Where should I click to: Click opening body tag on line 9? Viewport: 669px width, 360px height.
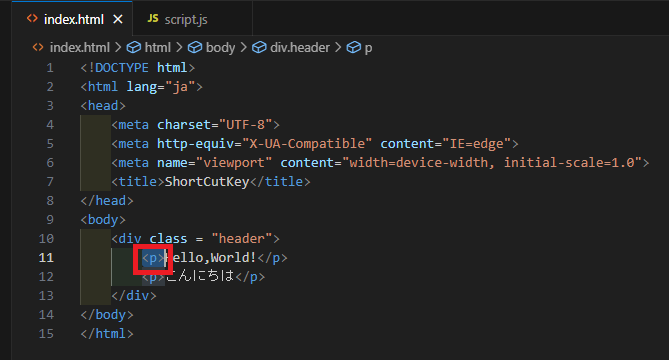tap(103, 220)
